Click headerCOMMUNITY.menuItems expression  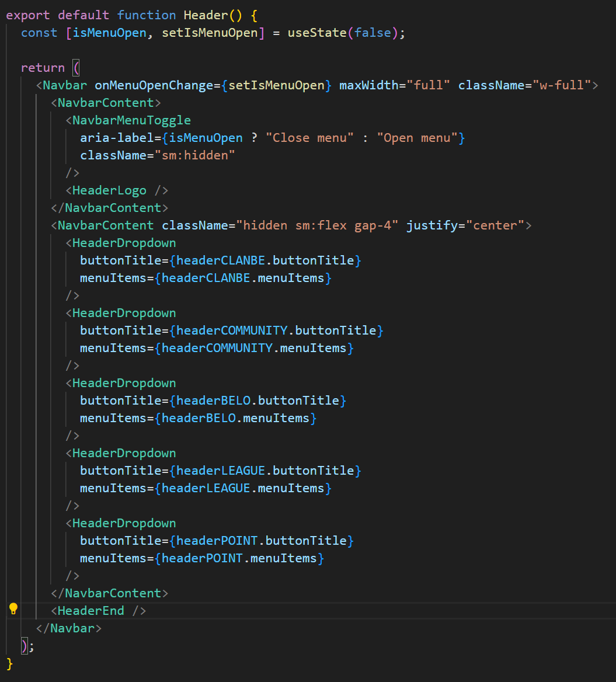(254, 348)
